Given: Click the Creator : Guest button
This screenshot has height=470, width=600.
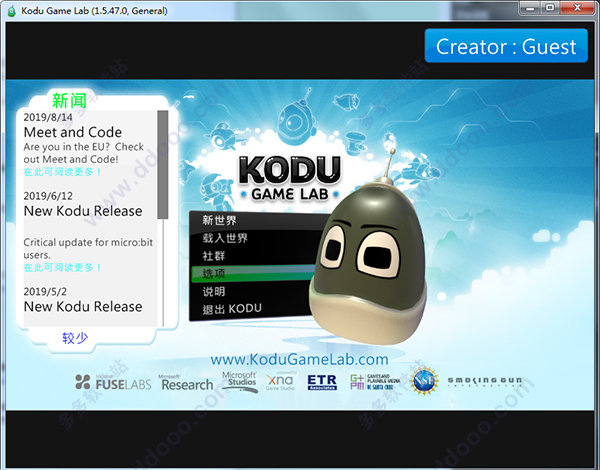Looking at the screenshot, I should tap(506, 46).
